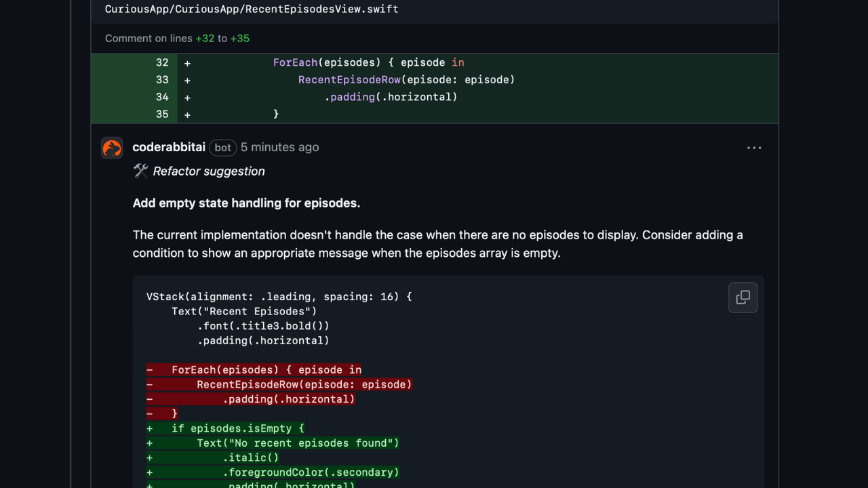Viewport: 868px width, 488px height.
Task: Select diff line number 33
Action: point(162,80)
